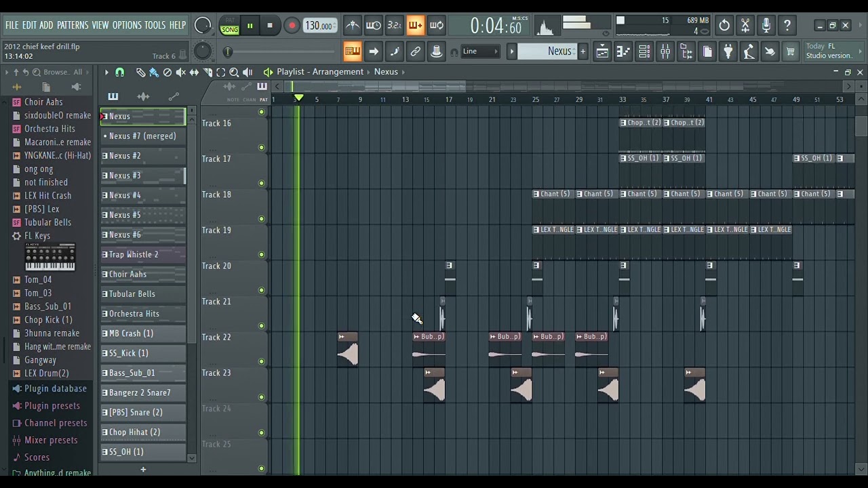Select the Slice tool
The width and height of the screenshot is (868, 488).
[x=208, y=72]
